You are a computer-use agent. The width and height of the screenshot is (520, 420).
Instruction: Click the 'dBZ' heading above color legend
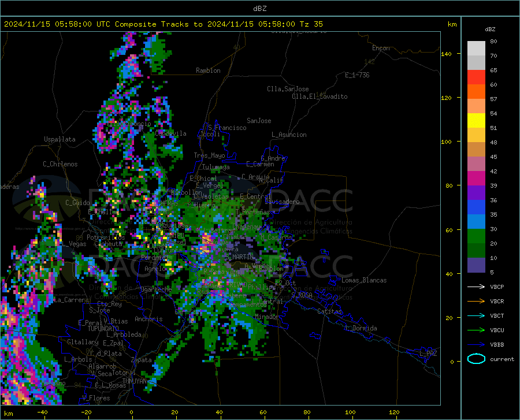point(490,29)
